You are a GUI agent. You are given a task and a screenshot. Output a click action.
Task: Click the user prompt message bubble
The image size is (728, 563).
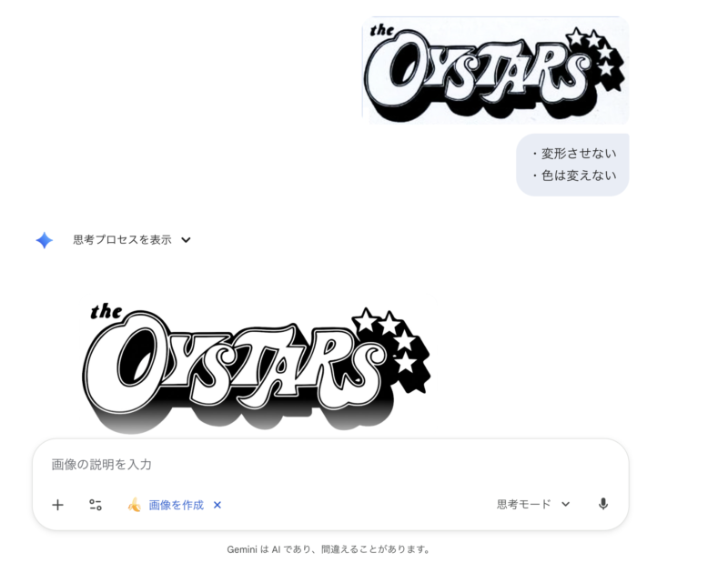[572, 165]
